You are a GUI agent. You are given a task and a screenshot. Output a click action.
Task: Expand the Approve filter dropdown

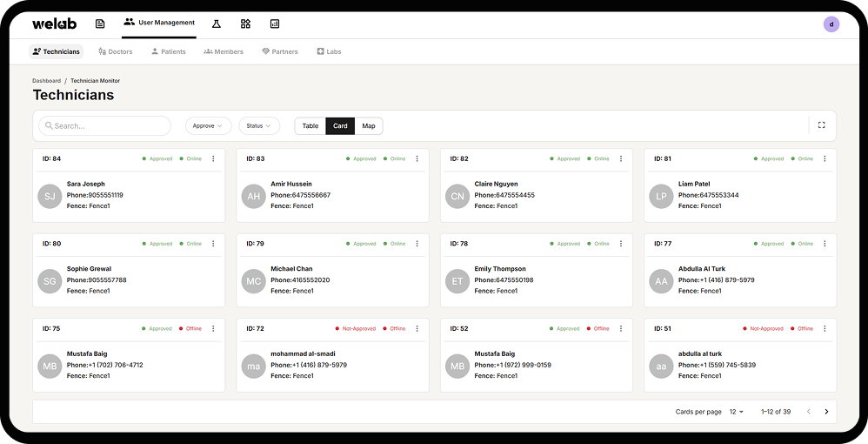[208, 126]
